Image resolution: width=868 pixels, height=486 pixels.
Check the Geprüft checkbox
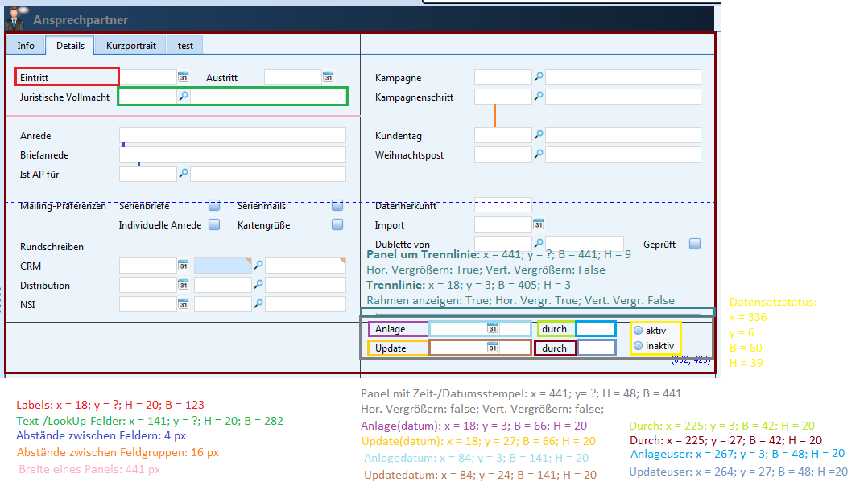point(694,244)
